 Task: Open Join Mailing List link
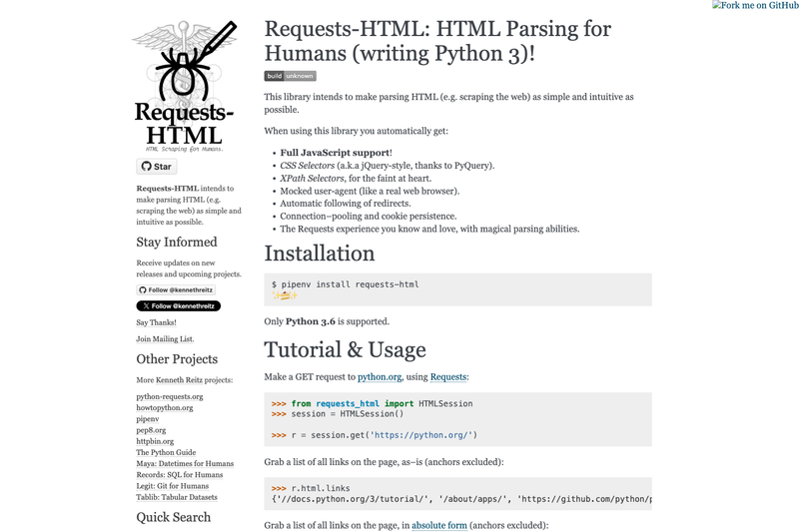165,339
